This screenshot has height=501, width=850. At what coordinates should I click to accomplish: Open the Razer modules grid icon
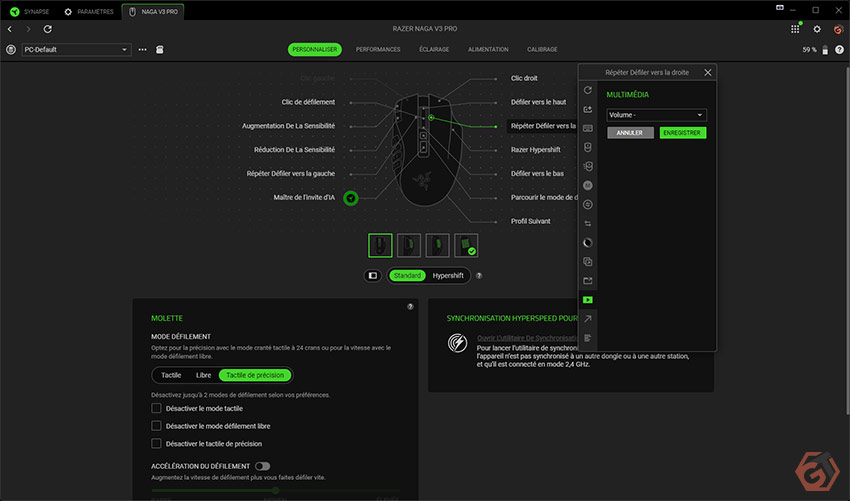(x=795, y=29)
